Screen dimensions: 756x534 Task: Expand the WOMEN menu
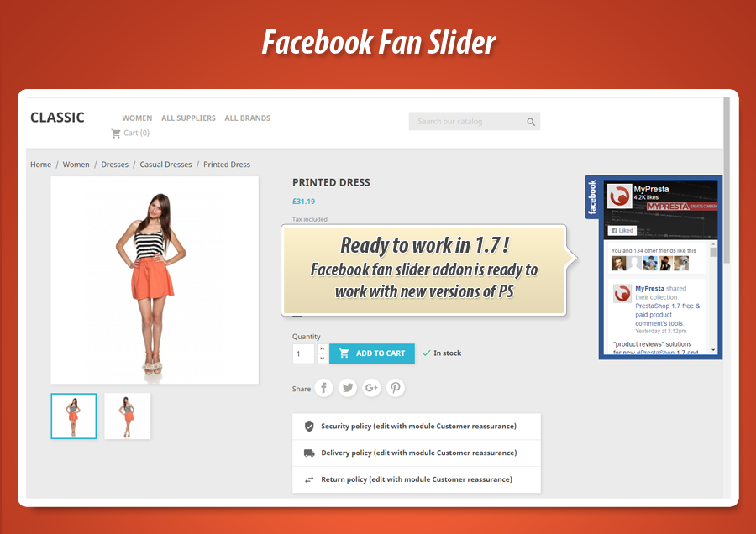point(137,118)
